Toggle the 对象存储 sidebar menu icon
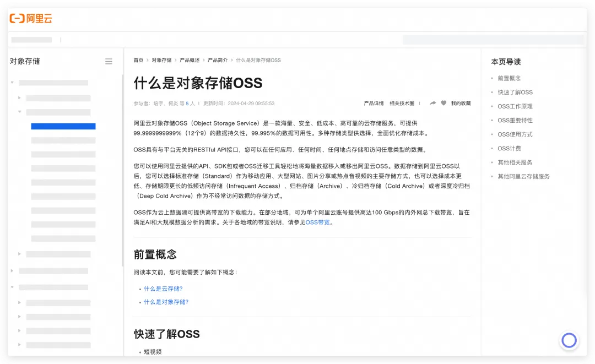 click(x=109, y=62)
